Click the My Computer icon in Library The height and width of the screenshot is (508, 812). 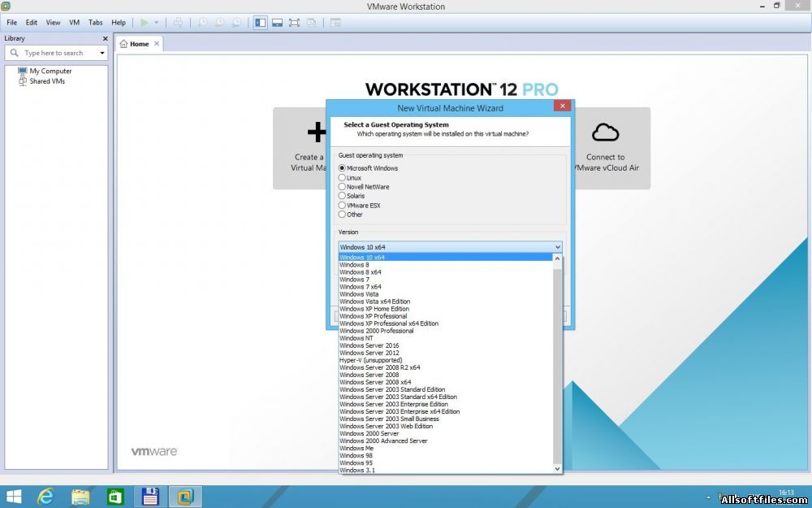pos(23,71)
